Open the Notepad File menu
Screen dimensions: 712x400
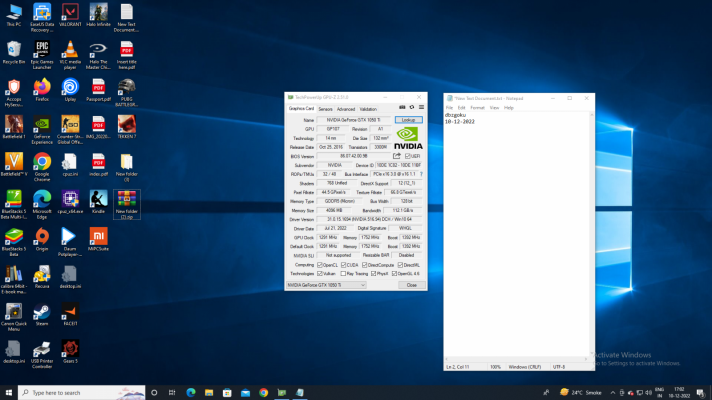coord(449,108)
